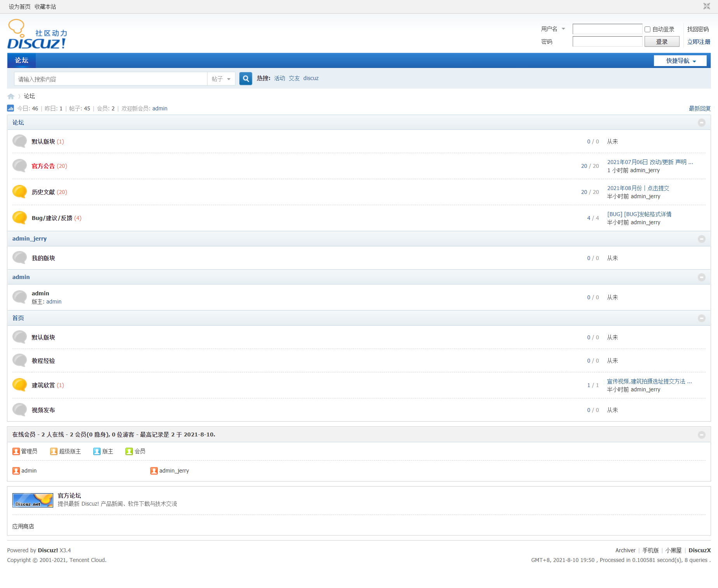
Task: Click the Discuz.net official forum thumbnail
Action: [33, 500]
